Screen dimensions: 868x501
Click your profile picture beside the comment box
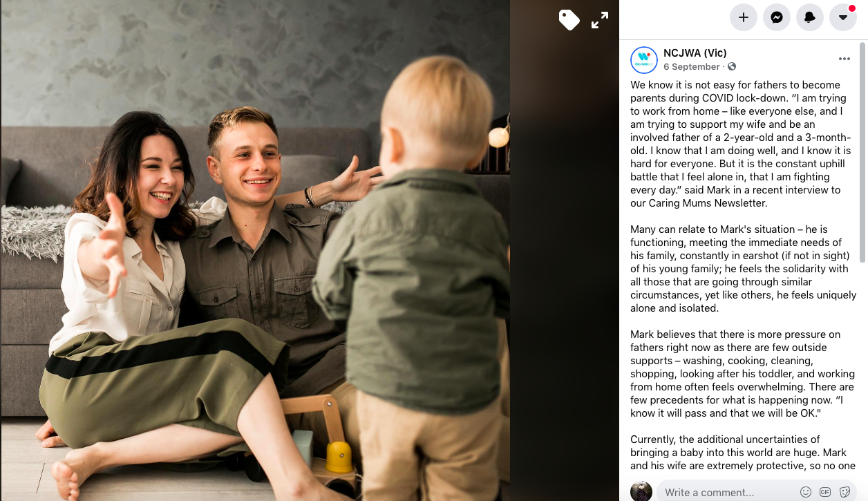(641, 491)
